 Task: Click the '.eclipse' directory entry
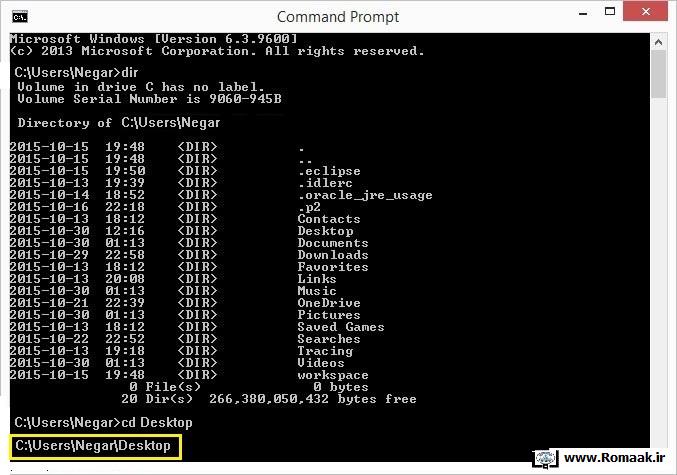[329, 171]
